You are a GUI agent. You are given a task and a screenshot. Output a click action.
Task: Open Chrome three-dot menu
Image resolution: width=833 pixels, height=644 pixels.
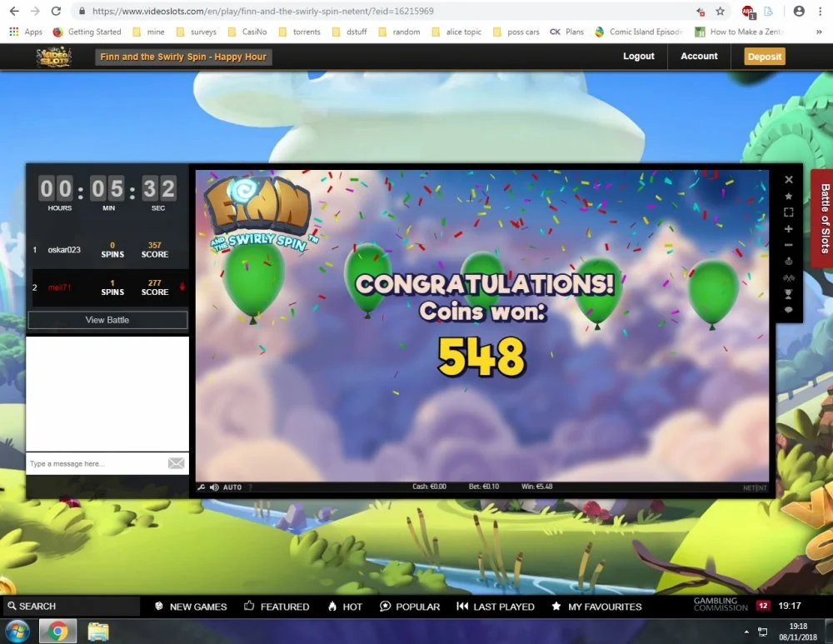pyautogui.click(x=821, y=11)
